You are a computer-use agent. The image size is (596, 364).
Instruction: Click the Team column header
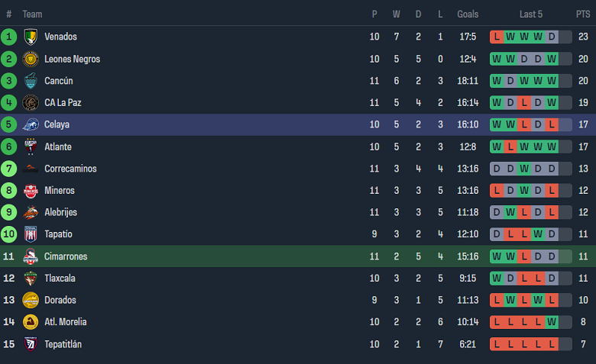pos(33,14)
